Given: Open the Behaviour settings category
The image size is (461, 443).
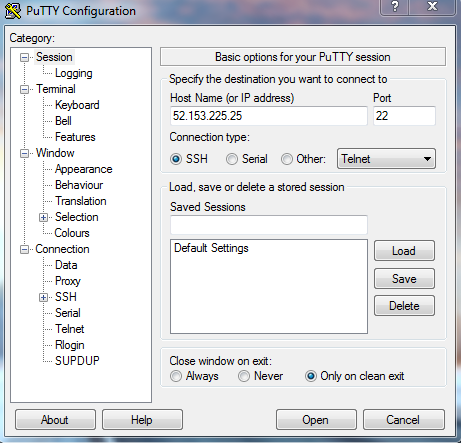Looking at the screenshot, I should pyautogui.click(x=79, y=185).
